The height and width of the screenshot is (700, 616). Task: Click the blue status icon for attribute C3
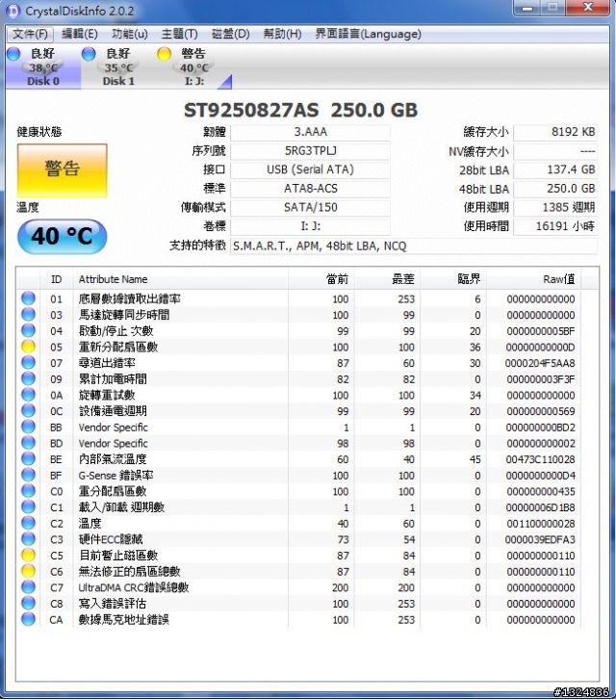click(x=28, y=539)
